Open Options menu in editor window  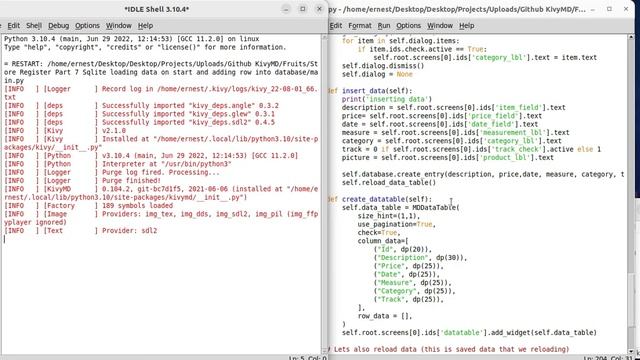pos(408,25)
